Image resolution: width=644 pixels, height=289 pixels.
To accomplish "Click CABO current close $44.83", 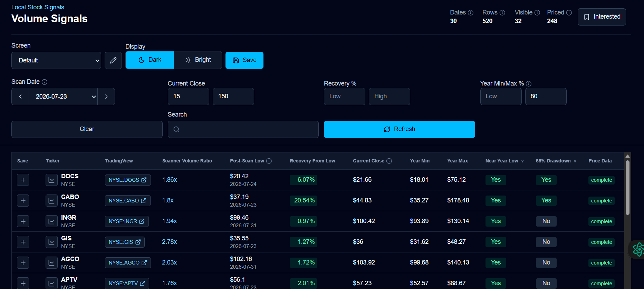I will click(x=362, y=201).
